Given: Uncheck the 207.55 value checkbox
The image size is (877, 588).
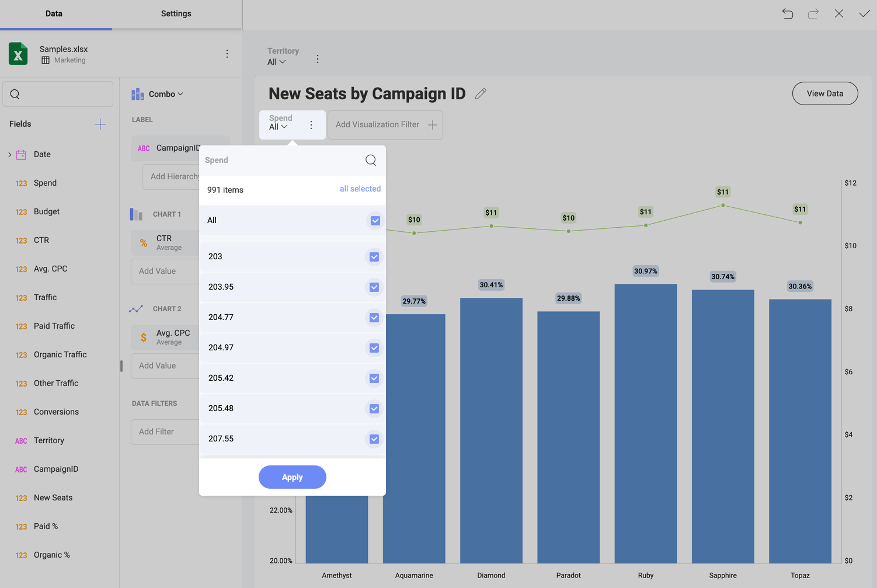Looking at the screenshot, I should [x=374, y=439].
